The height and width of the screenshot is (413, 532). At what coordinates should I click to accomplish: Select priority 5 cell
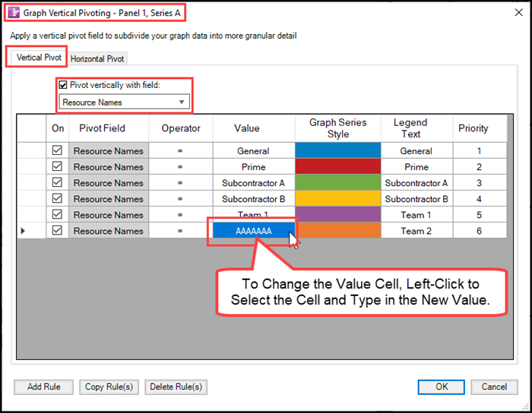click(480, 214)
